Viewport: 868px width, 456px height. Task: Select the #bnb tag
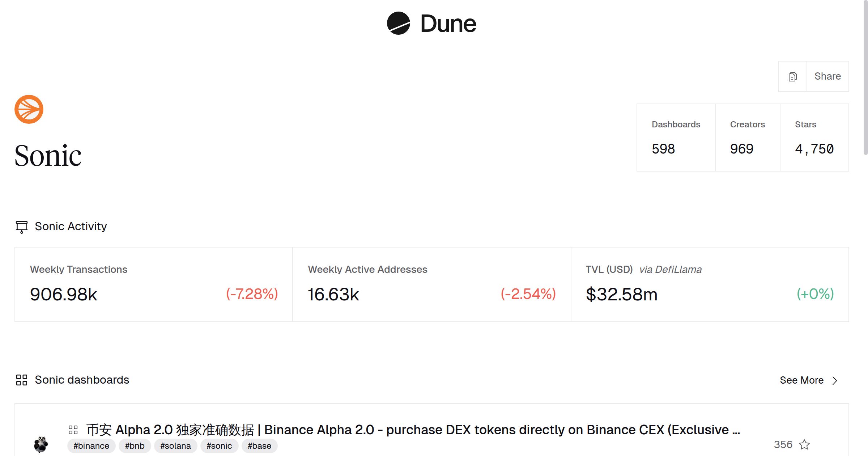coord(135,446)
